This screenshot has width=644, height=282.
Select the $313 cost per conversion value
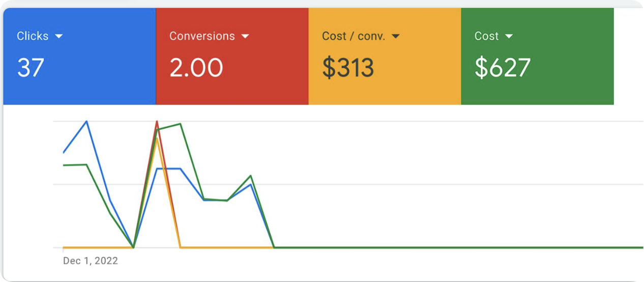(348, 68)
